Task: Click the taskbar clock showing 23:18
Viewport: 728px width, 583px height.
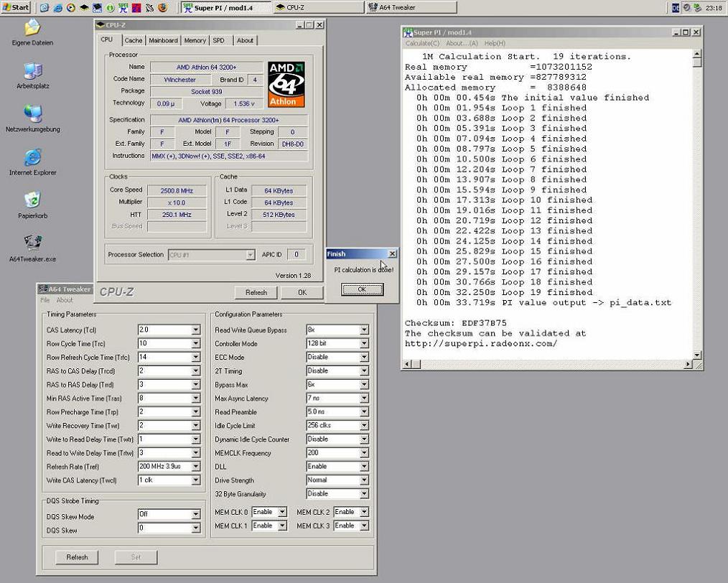Action: [x=714, y=7]
